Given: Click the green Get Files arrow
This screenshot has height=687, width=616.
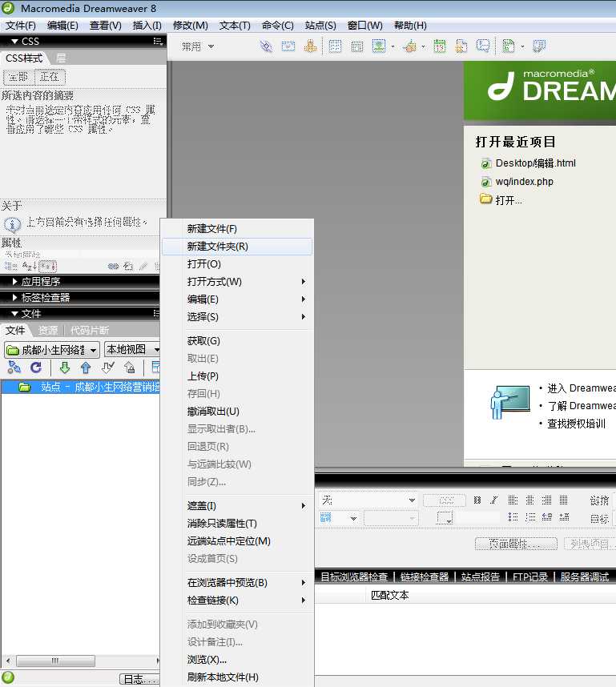Looking at the screenshot, I should coord(64,368).
